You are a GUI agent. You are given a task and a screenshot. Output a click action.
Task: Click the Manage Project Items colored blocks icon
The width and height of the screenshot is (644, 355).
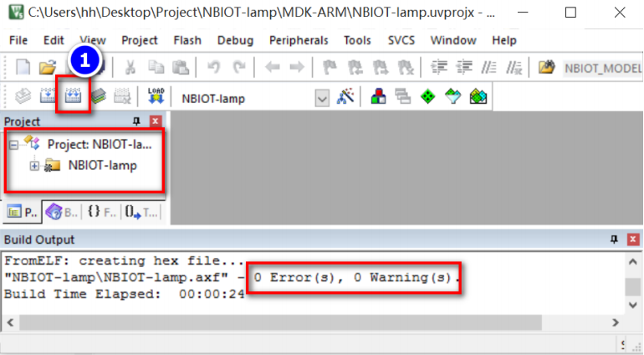click(x=378, y=96)
